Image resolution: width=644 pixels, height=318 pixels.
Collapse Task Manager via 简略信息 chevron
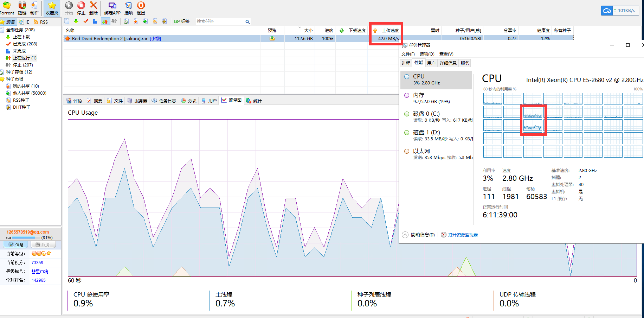tap(405, 235)
